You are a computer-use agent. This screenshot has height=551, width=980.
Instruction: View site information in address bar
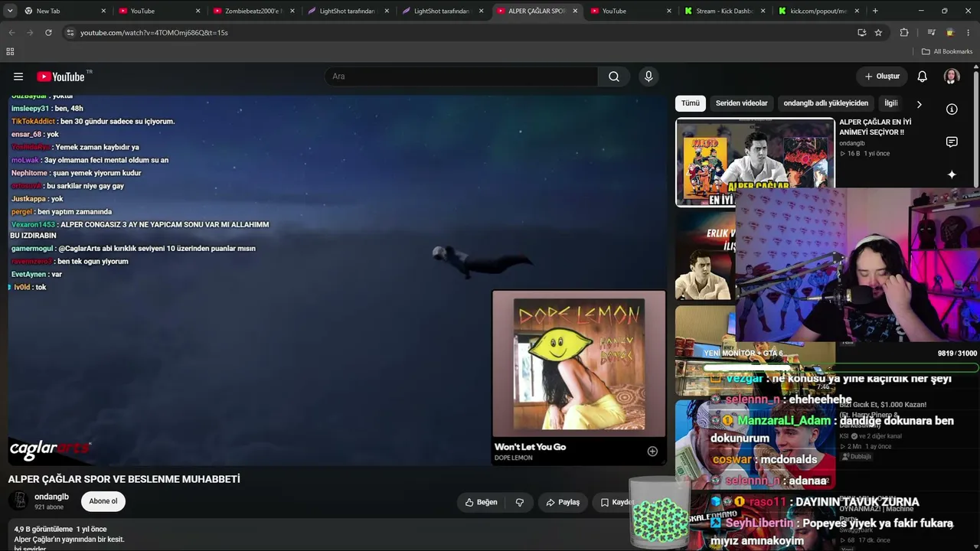(x=70, y=33)
